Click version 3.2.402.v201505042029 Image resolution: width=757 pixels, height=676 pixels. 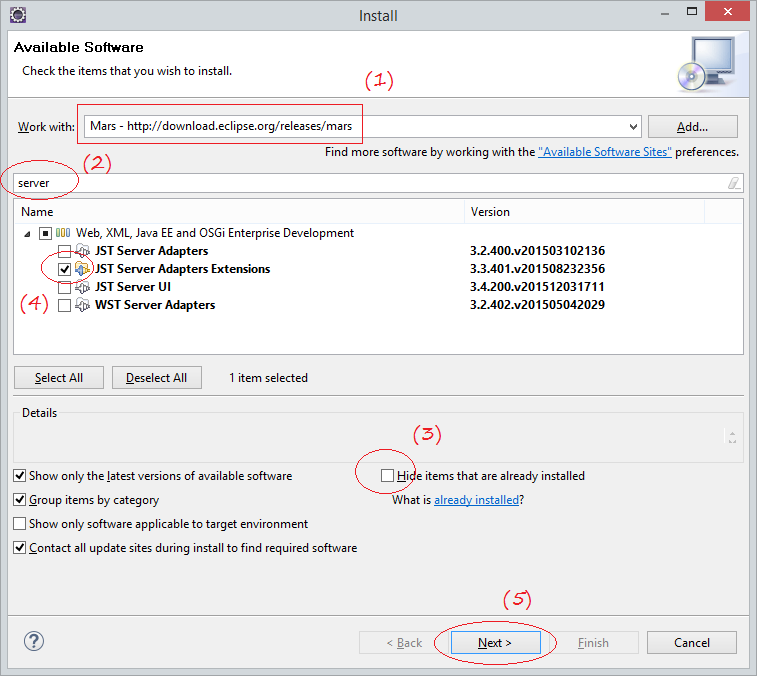537,305
